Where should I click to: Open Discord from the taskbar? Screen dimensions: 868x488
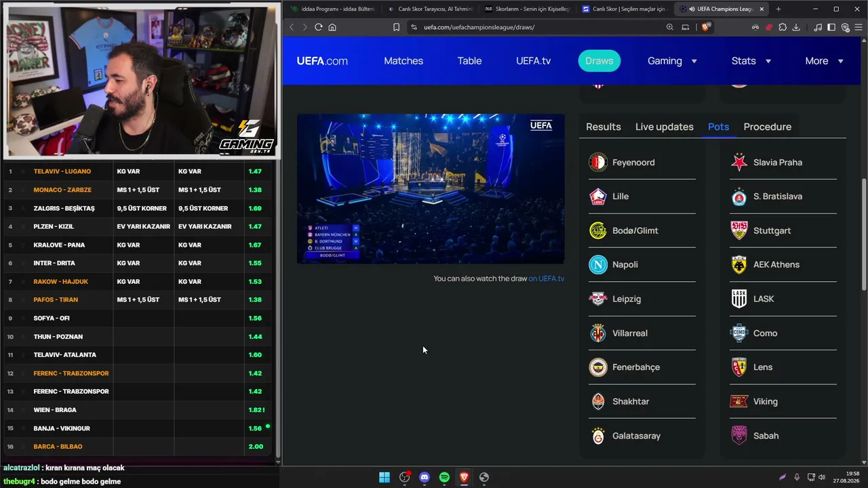coord(425,477)
